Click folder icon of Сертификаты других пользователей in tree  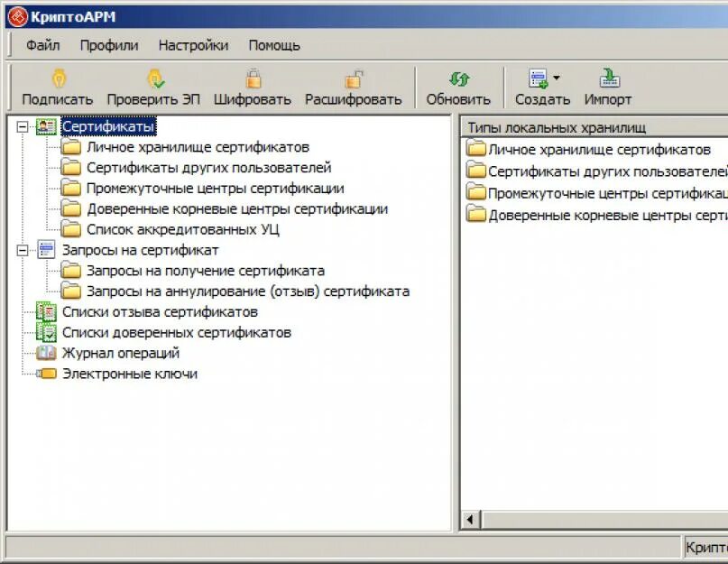(x=71, y=168)
